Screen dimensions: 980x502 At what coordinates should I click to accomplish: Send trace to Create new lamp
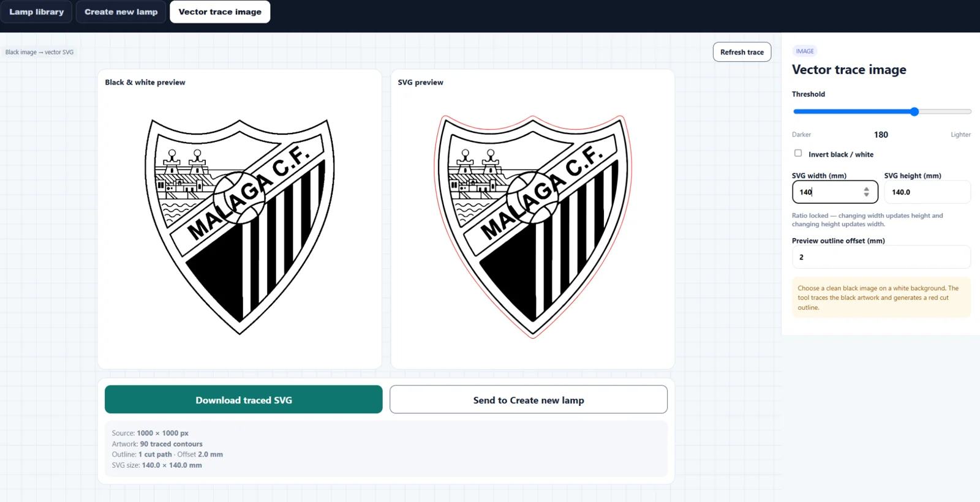tap(529, 399)
